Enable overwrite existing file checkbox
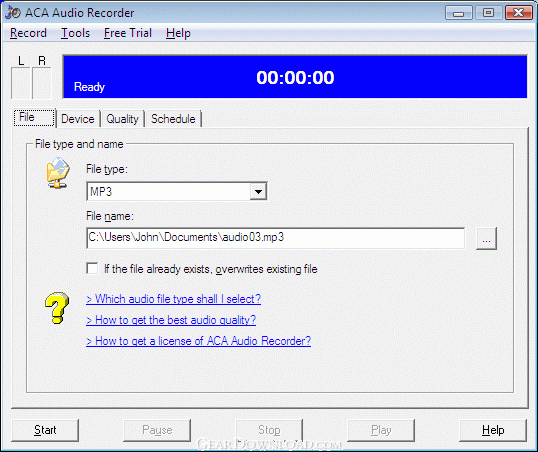This screenshot has width=538, height=452. (x=92, y=268)
